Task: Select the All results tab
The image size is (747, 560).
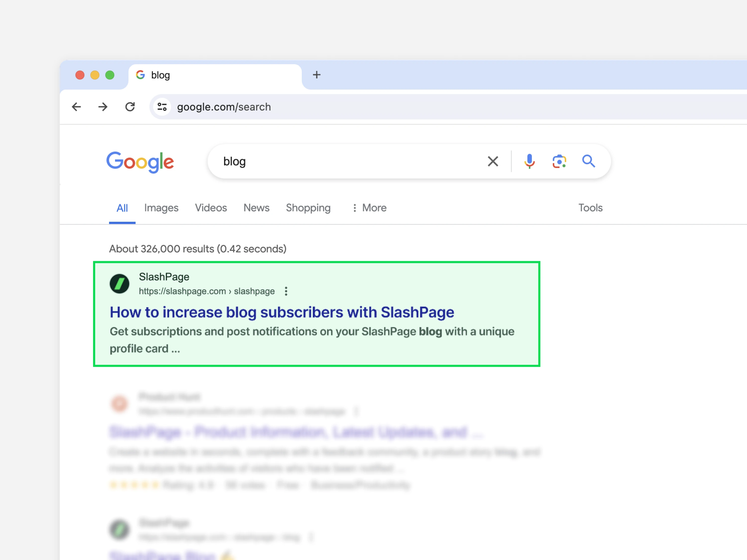Action: 122,208
